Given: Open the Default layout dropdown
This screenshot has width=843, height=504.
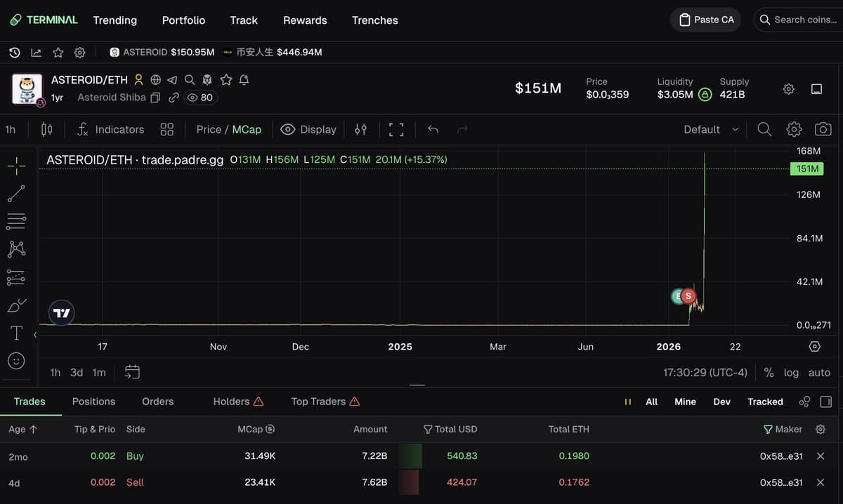Looking at the screenshot, I should point(710,129).
